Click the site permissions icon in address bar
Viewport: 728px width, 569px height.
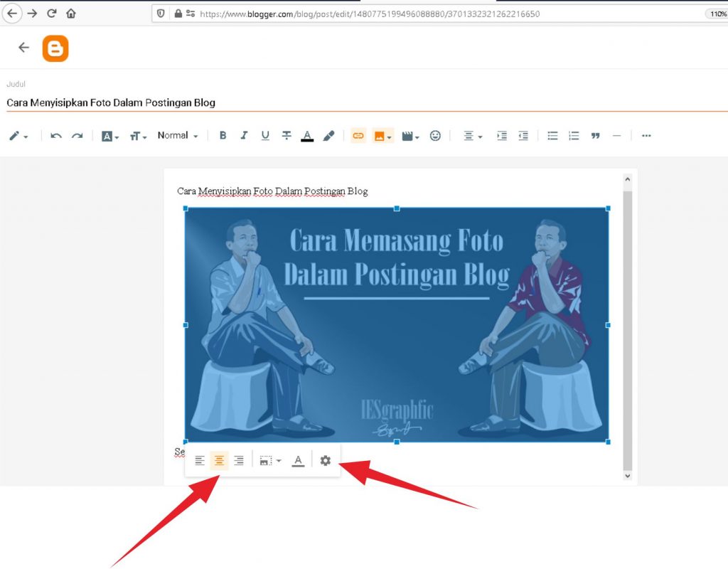coord(191,14)
